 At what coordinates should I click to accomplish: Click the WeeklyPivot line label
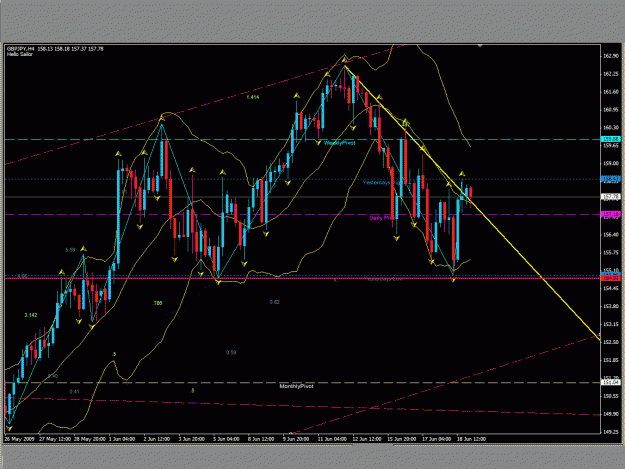click(x=339, y=143)
